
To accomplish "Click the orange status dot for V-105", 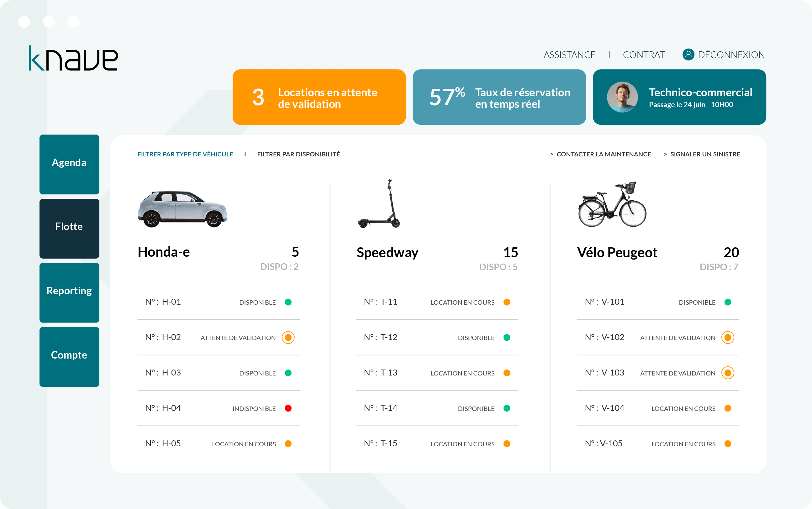I will tap(727, 443).
